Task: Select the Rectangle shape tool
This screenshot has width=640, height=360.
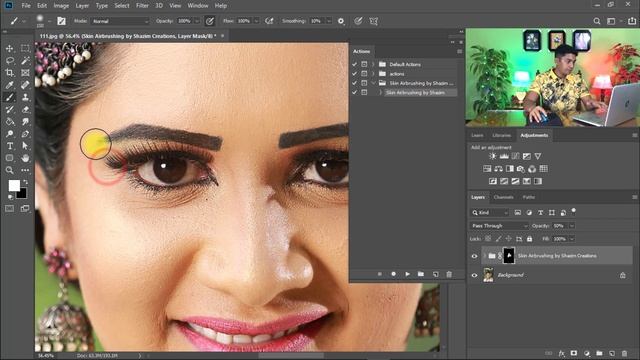Action: (9, 158)
